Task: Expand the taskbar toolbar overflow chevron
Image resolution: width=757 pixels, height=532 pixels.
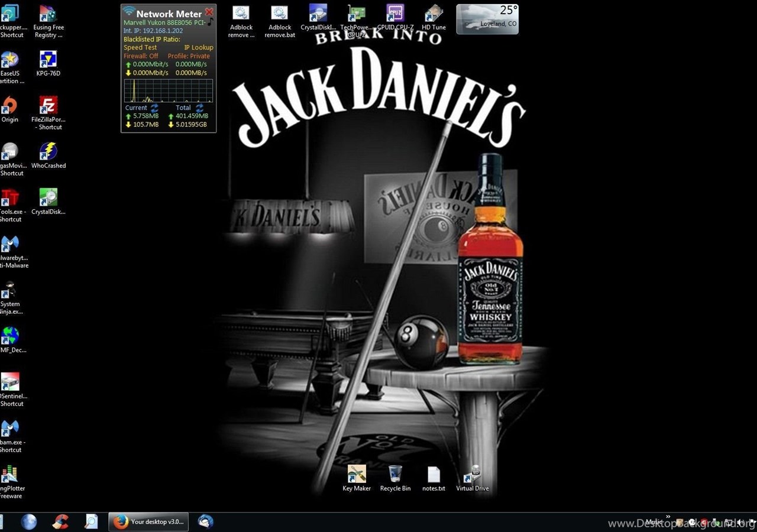Action: 668,517
